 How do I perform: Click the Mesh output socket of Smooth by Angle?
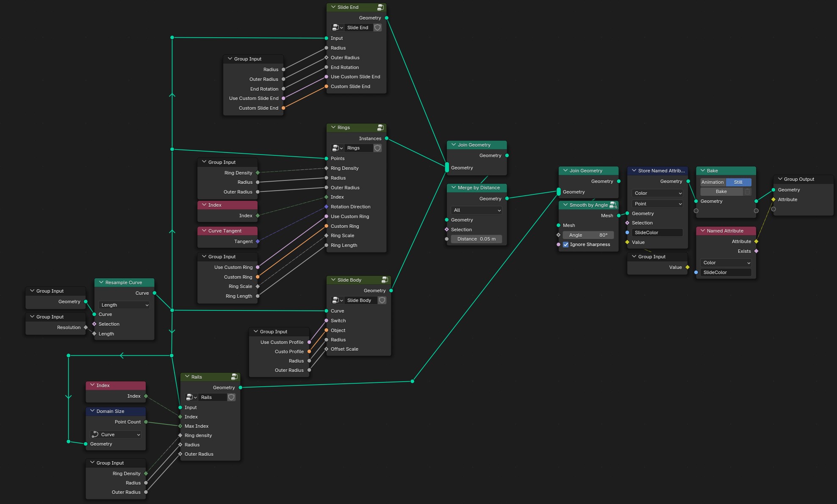[x=619, y=216]
